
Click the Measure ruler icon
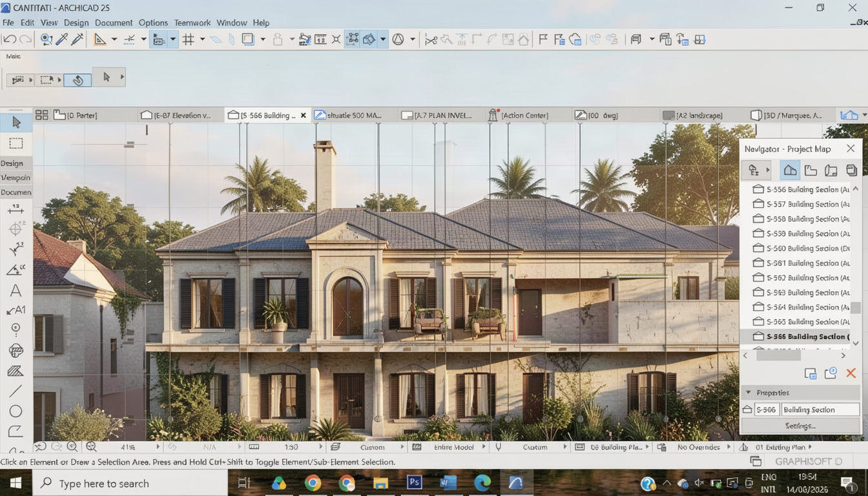(320, 40)
